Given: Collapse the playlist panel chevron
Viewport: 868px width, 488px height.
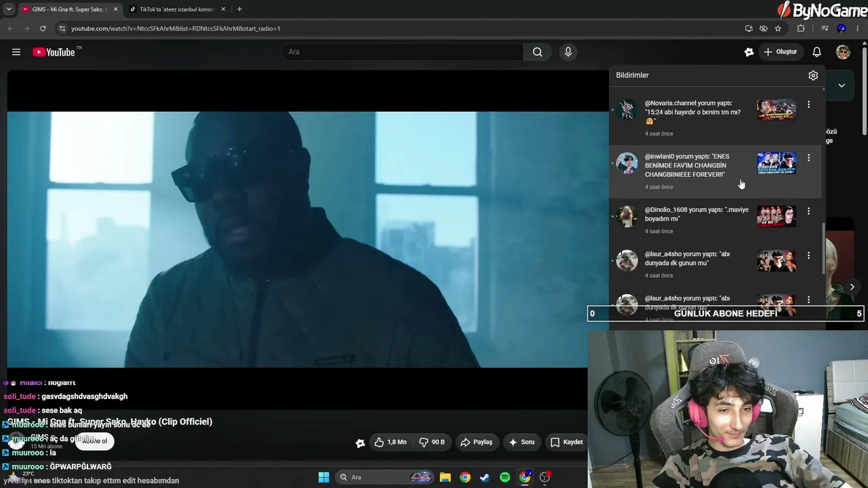Looking at the screenshot, I should [x=842, y=85].
